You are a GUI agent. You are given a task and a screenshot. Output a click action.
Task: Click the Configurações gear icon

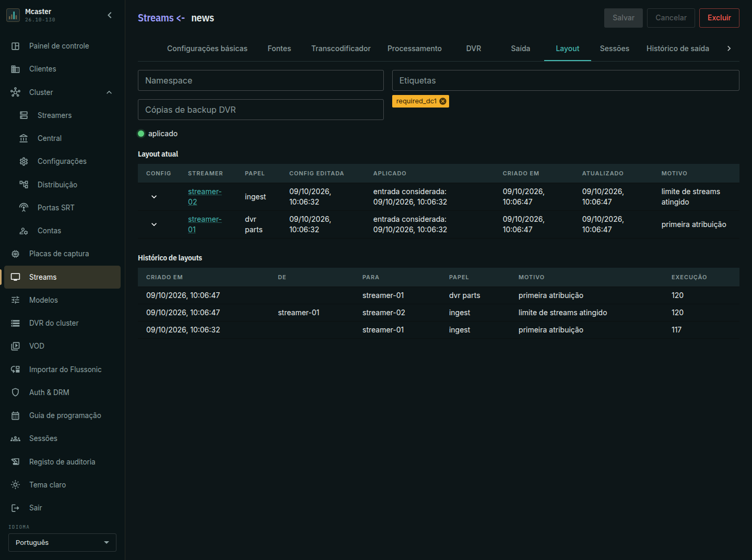(24, 161)
